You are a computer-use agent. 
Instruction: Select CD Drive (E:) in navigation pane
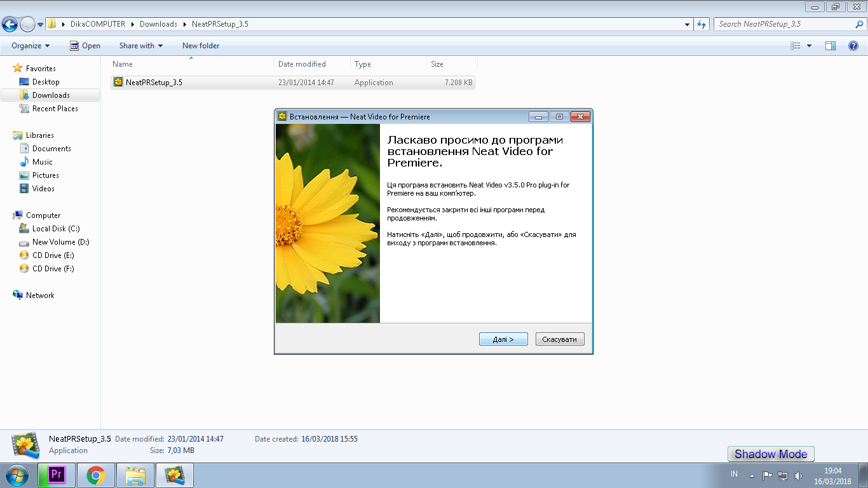[53, 255]
